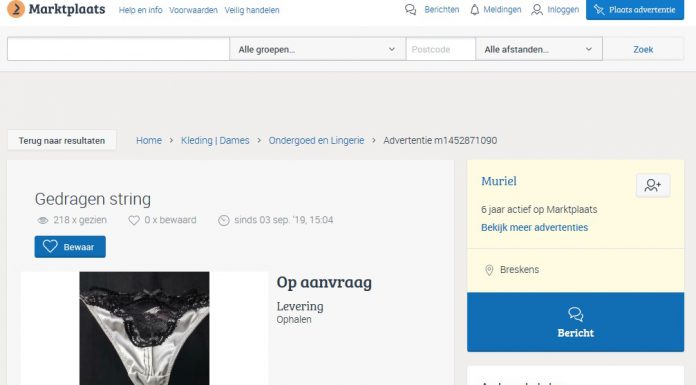Open Meldingen notifications
This screenshot has height=385, width=696.
coord(502,10)
